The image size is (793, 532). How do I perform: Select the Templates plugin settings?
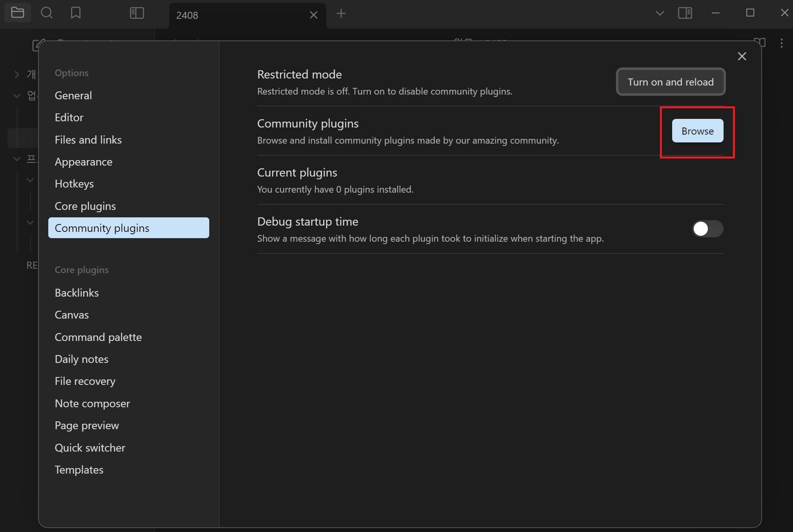pyautogui.click(x=79, y=470)
